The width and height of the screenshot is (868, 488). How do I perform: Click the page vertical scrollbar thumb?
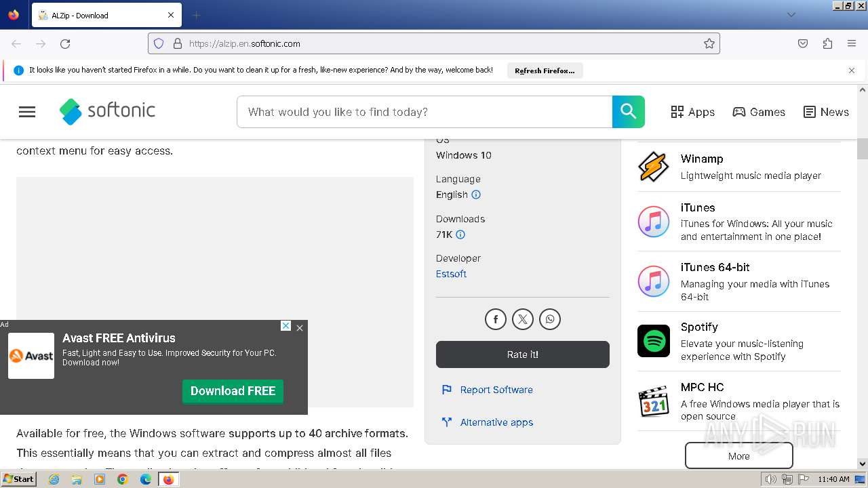tap(863, 148)
